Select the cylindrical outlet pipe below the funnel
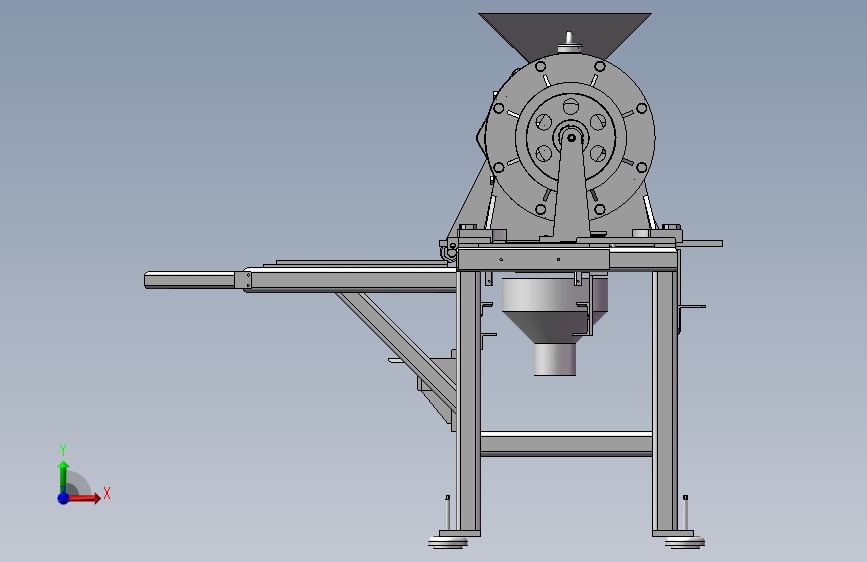Viewport: 867px width, 562px height. (x=555, y=360)
